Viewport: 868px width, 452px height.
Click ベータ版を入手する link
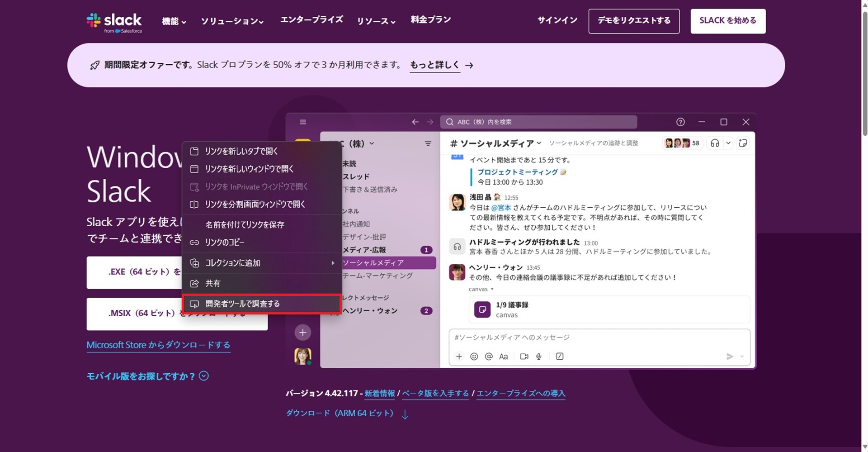click(x=435, y=393)
